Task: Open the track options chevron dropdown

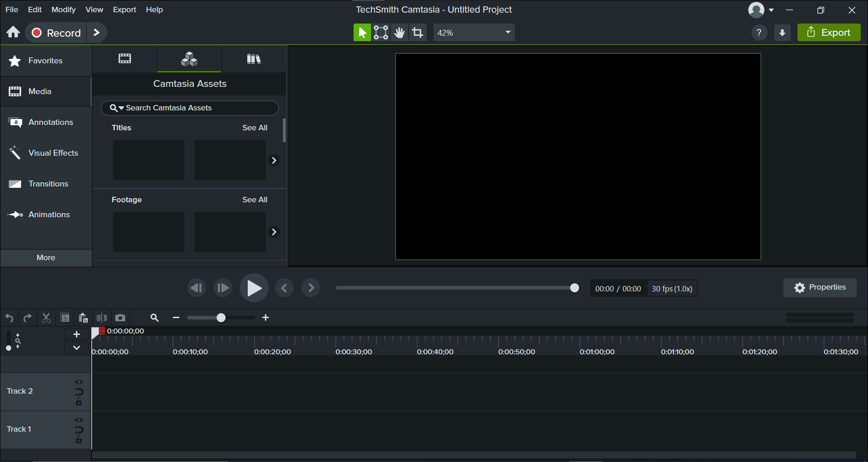Action: pyautogui.click(x=76, y=348)
